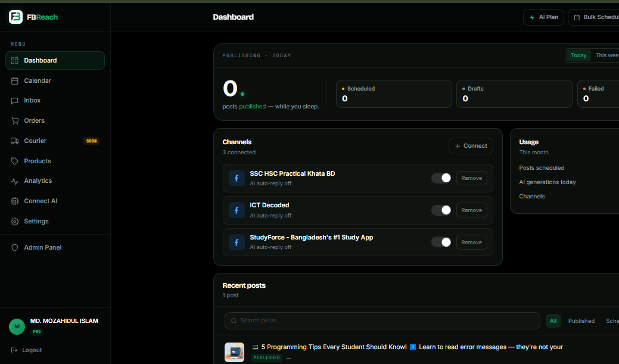Remove the StudyForce channel
Screen dimensions: 619x364
coord(471,242)
